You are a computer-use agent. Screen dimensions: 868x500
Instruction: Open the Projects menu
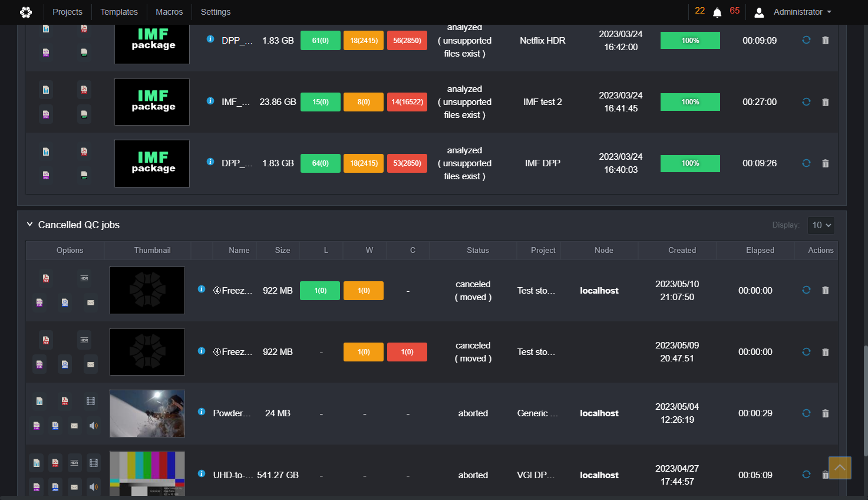coord(67,12)
